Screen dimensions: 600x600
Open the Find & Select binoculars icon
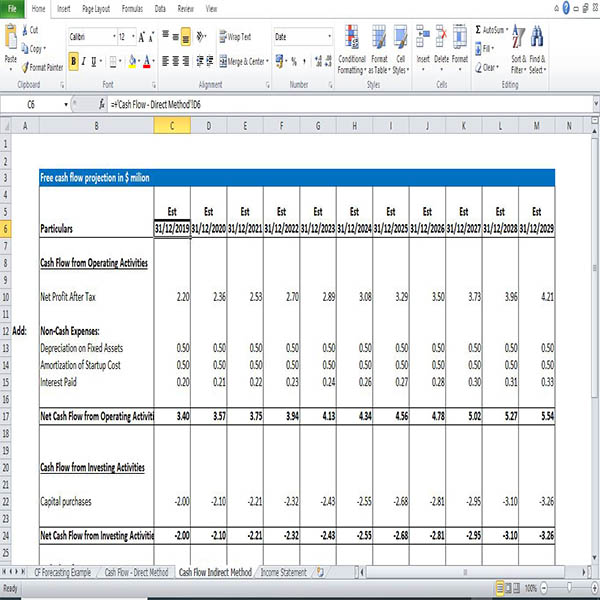click(537, 37)
